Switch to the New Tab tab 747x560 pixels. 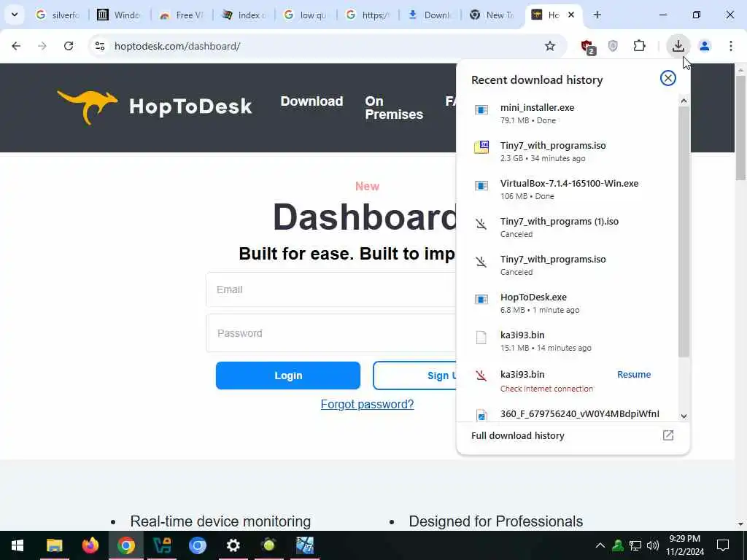[491, 15]
